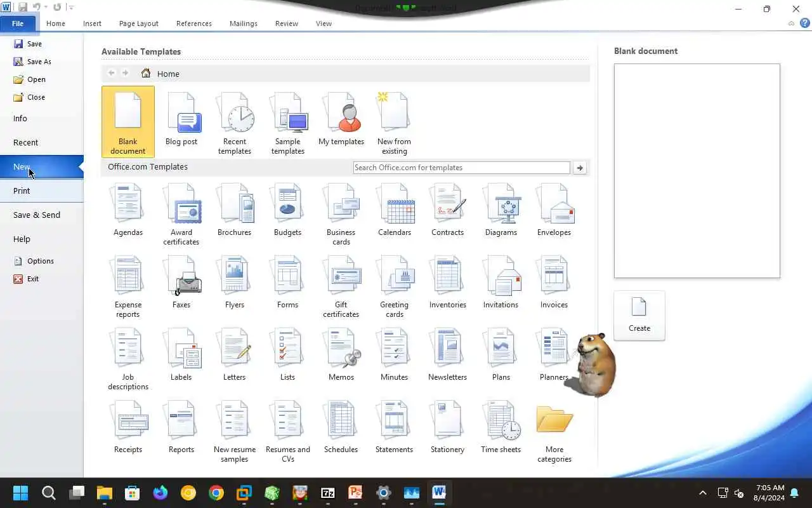Open the Receipts template category
Image resolution: width=812 pixels, height=508 pixels.
[128, 427]
